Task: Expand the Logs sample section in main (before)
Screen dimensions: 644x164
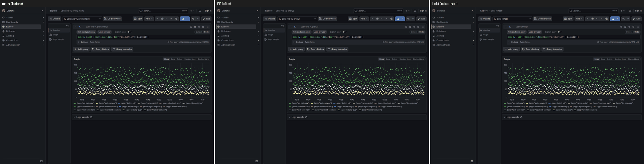Action: pos(83,117)
